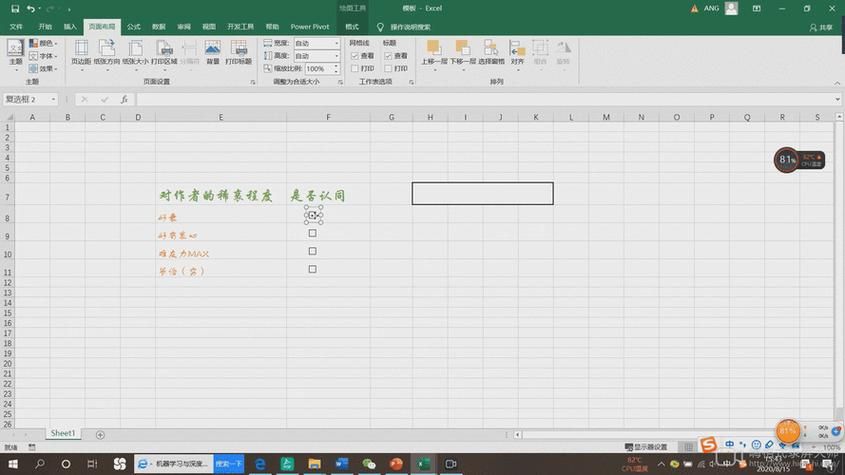Viewport: 845px width, 475px height.
Task: Click the 打印标题 (Print Titles) icon
Action: pyautogui.click(x=239, y=50)
